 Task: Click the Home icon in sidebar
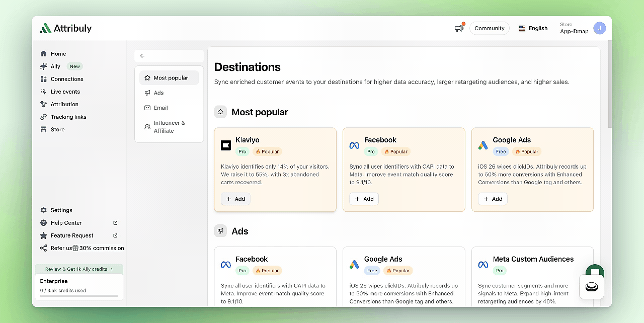44,54
